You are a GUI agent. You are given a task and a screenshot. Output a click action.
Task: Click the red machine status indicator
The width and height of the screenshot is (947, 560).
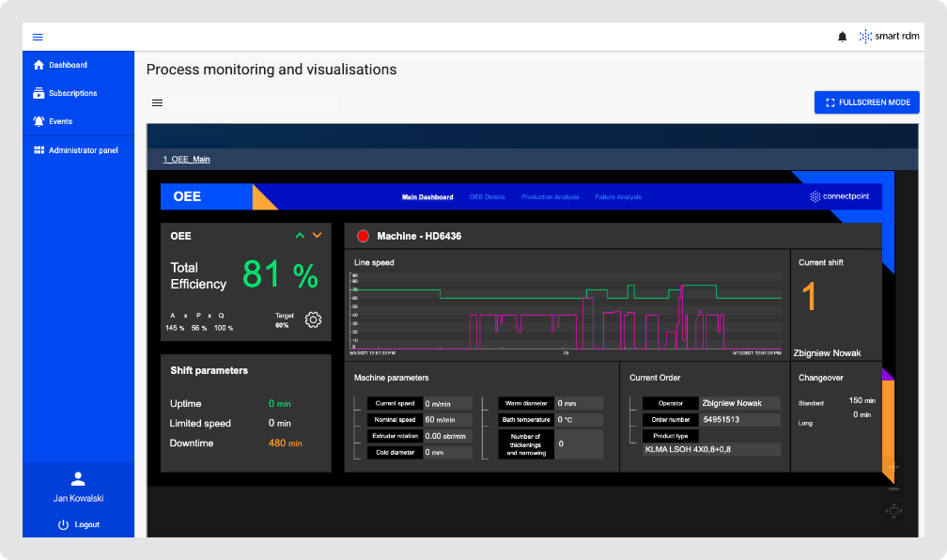(363, 236)
